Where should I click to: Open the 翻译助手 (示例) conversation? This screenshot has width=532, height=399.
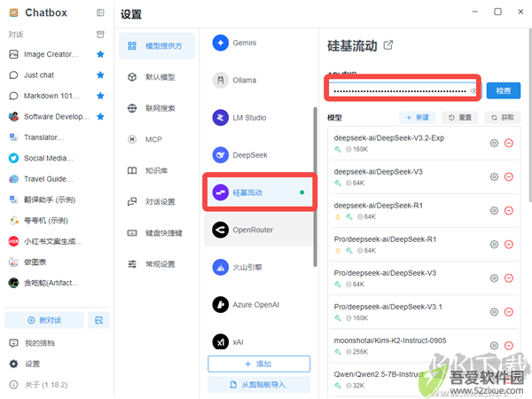pyautogui.click(x=56, y=199)
